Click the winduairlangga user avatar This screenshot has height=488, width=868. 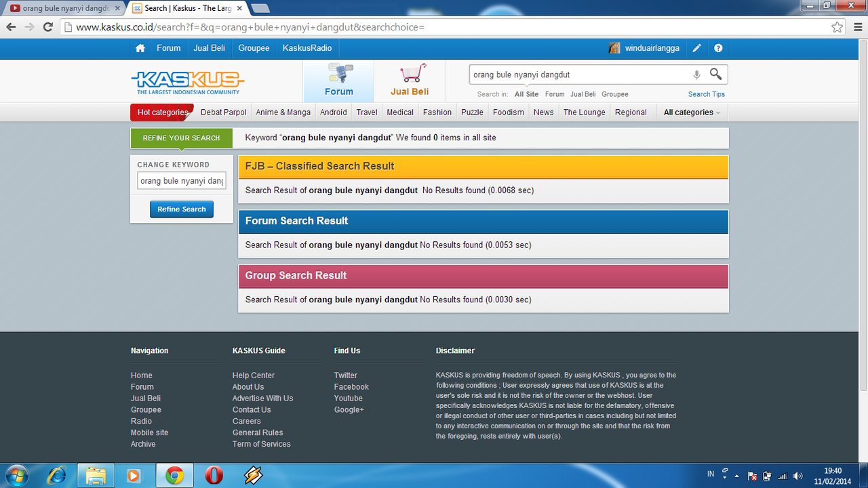(x=614, y=48)
